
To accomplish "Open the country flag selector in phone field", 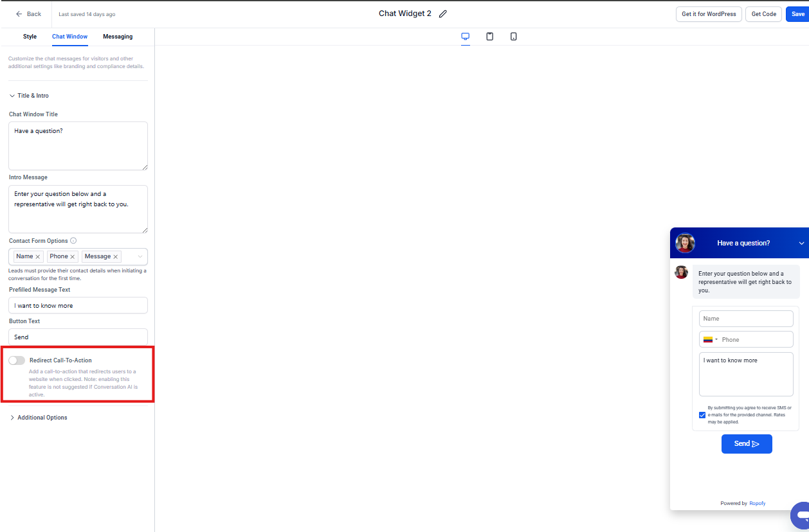I will tap(710, 340).
